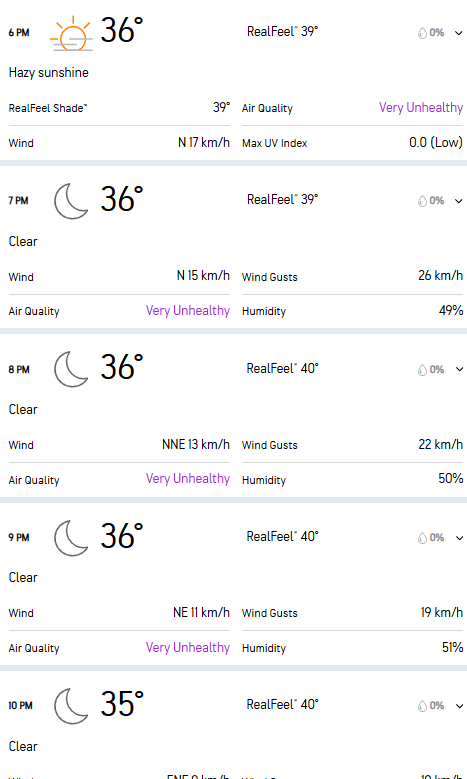467x779 pixels.
Task: Open Very Unhealthy air quality link at 7 PM
Action: tap(188, 311)
